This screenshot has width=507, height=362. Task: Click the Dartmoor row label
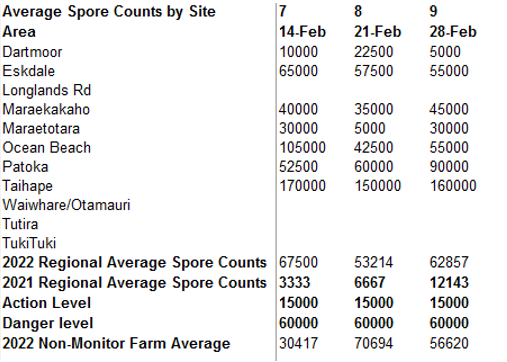(32, 52)
